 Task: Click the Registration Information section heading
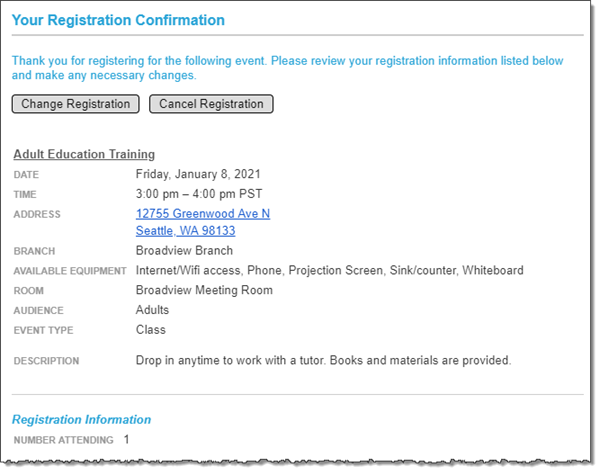pyautogui.click(x=82, y=420)
